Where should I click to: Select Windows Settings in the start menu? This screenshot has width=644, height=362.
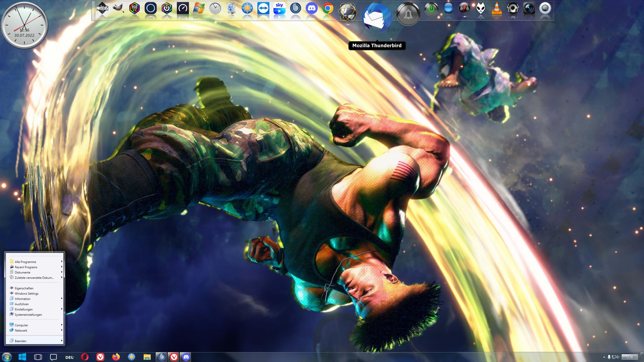tap(26, 293)
